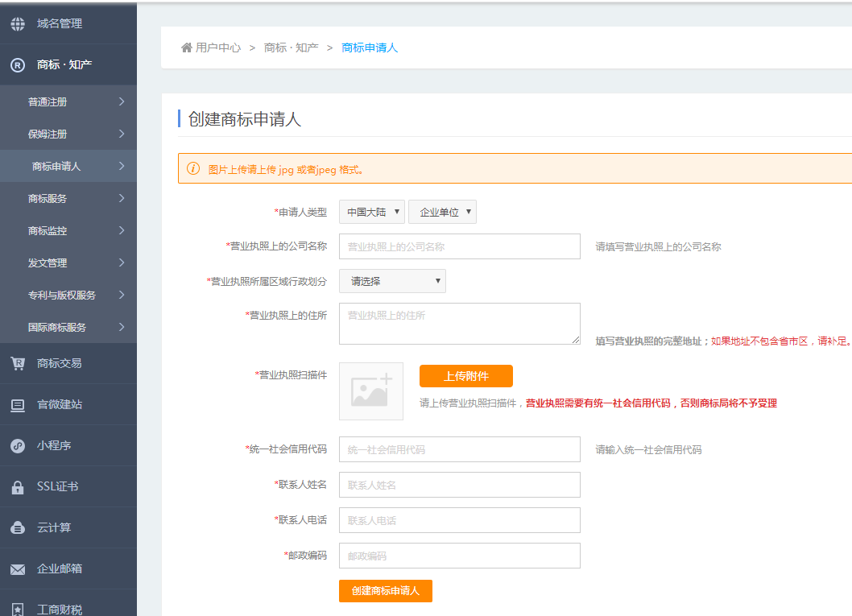
Task: Click the home icon in breadcrumb
Action: (x=187, y=48)
